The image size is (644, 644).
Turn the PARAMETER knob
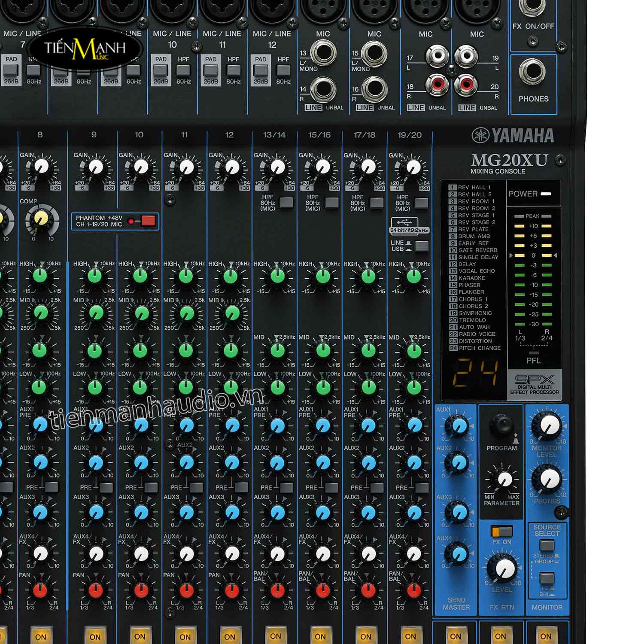[x=504, y=479]
